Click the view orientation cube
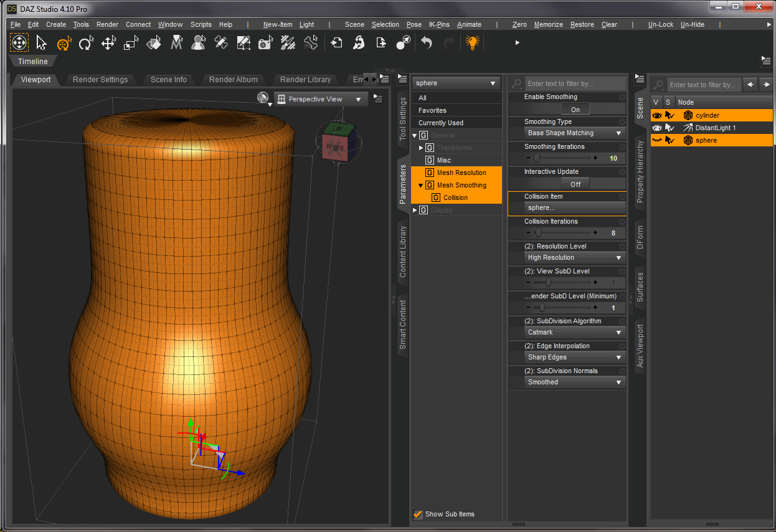776x532 pixels. point(335,146)
